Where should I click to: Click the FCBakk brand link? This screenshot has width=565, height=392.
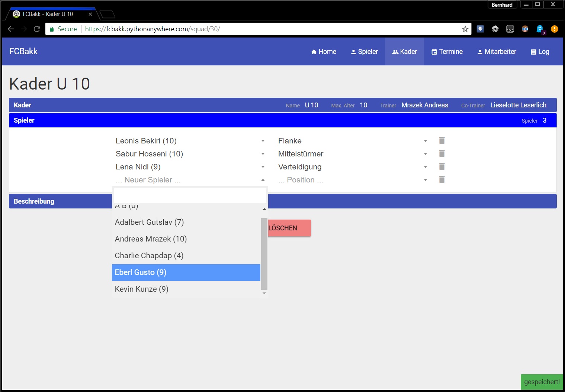pyautogui.click(x=23, y=51)
